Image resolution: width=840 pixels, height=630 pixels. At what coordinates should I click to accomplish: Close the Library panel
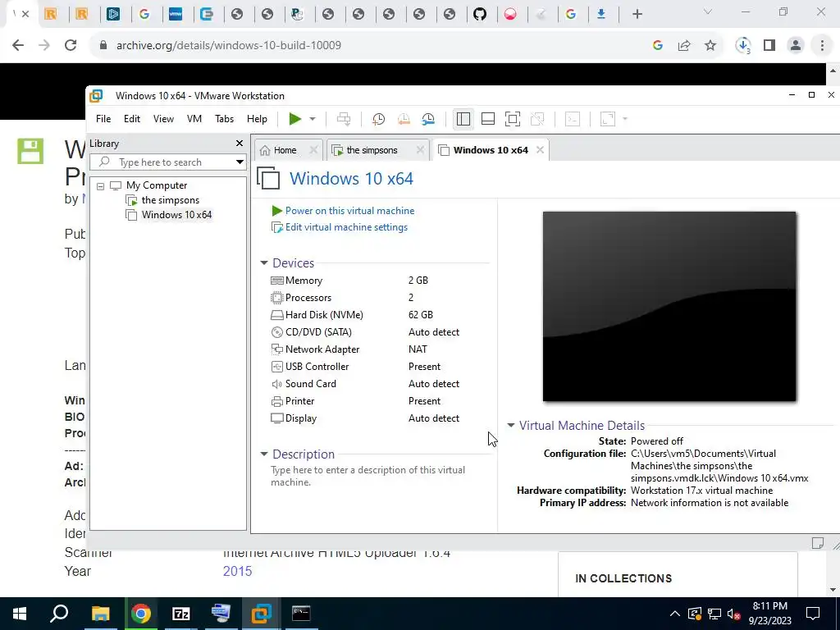click(x=240, y=144)
